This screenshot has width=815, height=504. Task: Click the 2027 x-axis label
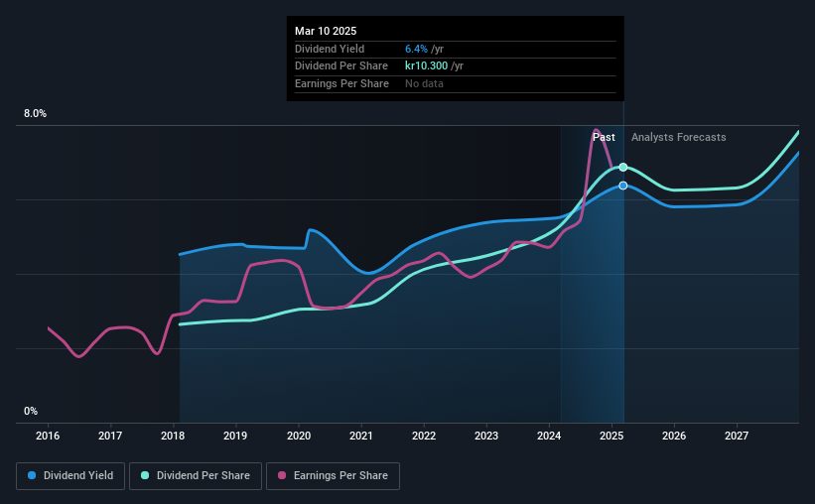point(737,436)
